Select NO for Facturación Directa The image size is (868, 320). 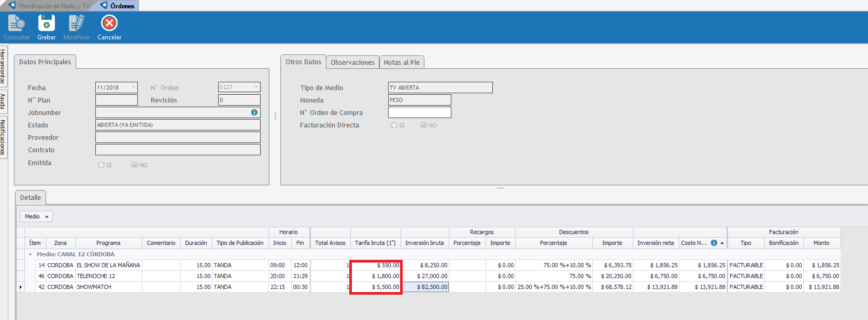point(424,125)
